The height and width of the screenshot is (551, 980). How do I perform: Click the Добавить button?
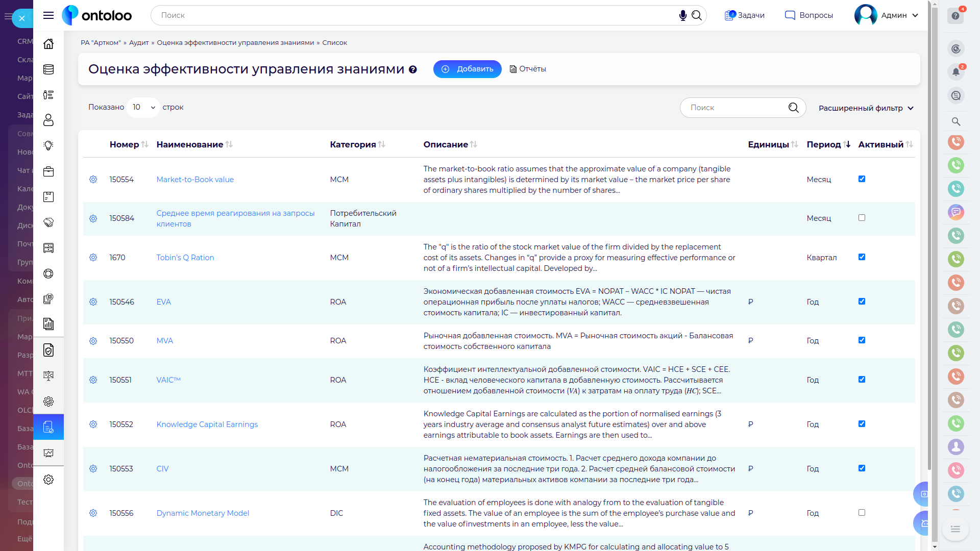click(467, 69)
